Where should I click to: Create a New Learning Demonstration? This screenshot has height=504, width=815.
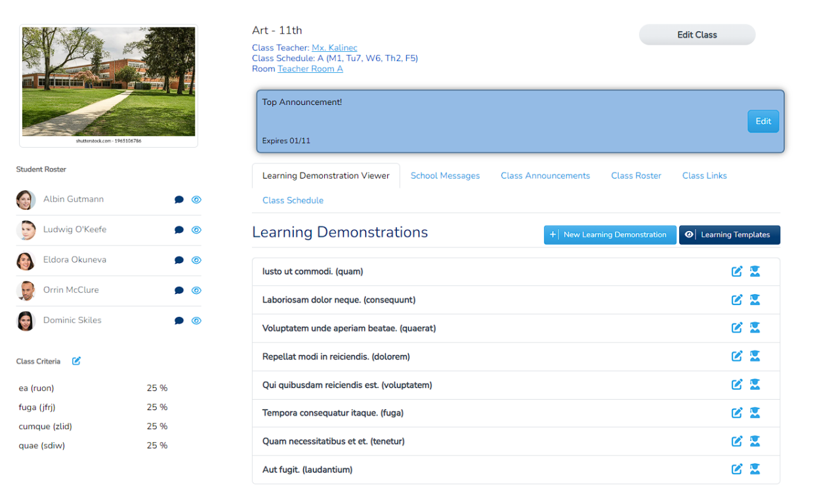(610, 235)
